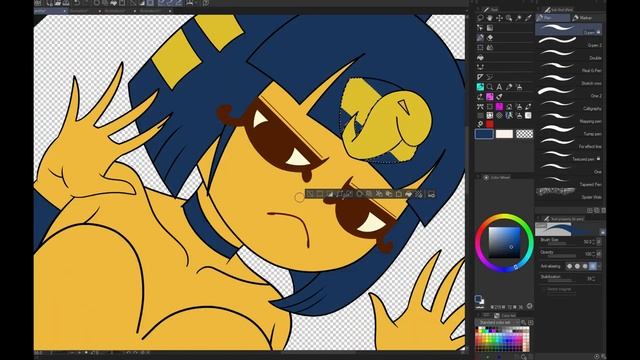Open the Color Set panel tab
Screen dimensions: 640x360
point(504,316)
